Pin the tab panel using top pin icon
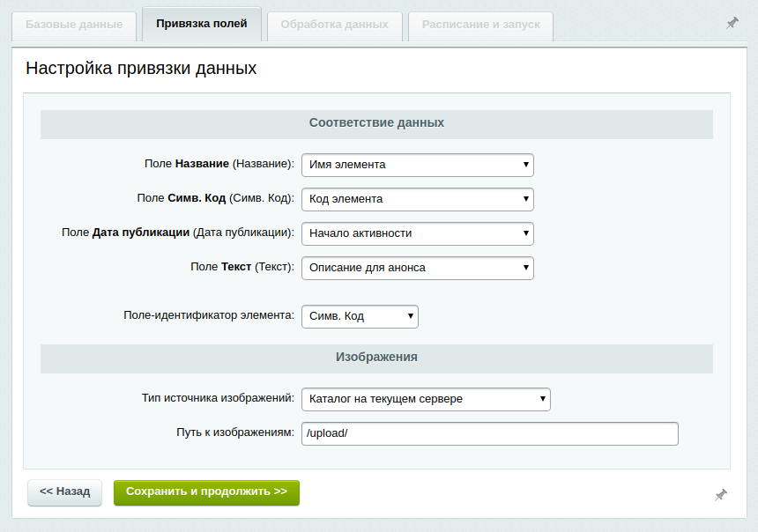 pyautogui.click(x=732, y=24)
